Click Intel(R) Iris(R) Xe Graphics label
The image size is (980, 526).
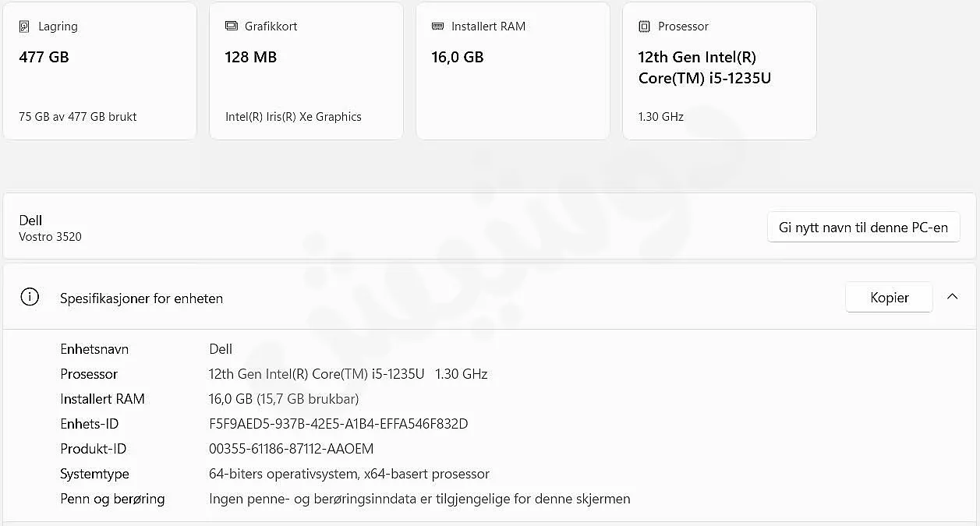(x=293, y=117)
